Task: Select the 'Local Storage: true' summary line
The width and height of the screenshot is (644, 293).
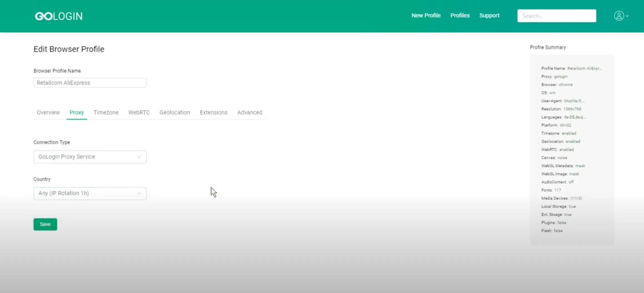Action: pyautogui.click(x=558, y=206)
